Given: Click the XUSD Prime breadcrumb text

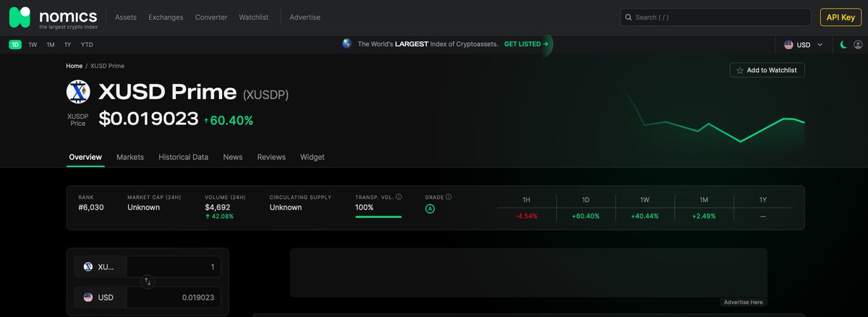Looking at the screenshot, I should 107,66.
